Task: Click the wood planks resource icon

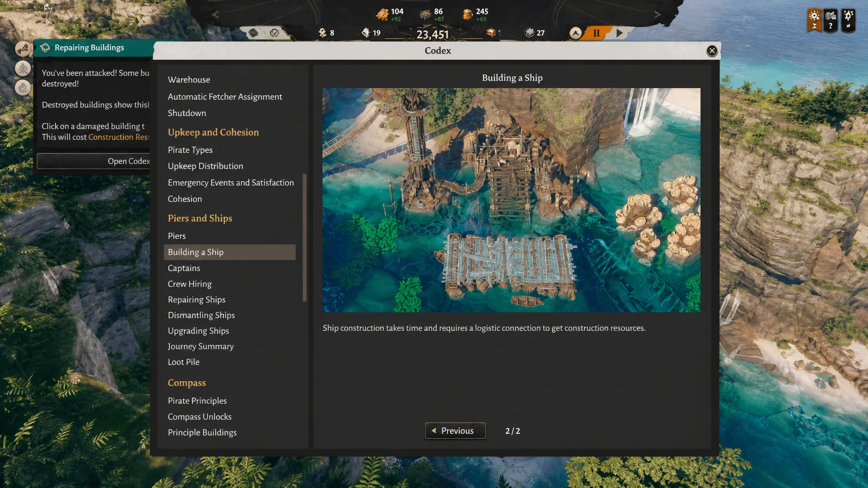Action: pos(382,14)
